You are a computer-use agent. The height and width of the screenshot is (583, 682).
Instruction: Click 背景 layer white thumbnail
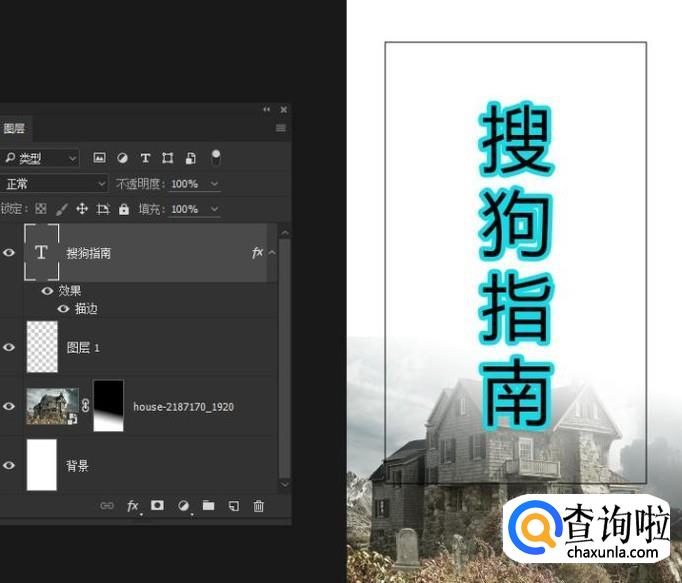[42, 465]
